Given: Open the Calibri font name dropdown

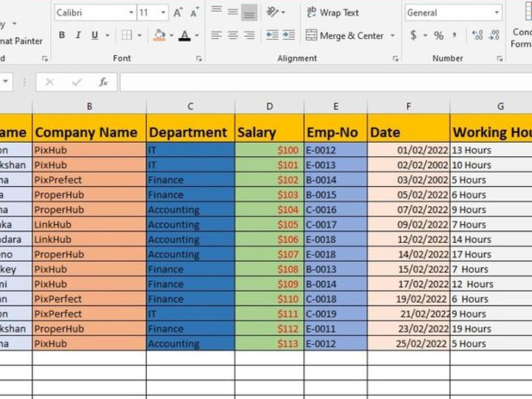Looking at the screenshot, I should pos(131,13).
